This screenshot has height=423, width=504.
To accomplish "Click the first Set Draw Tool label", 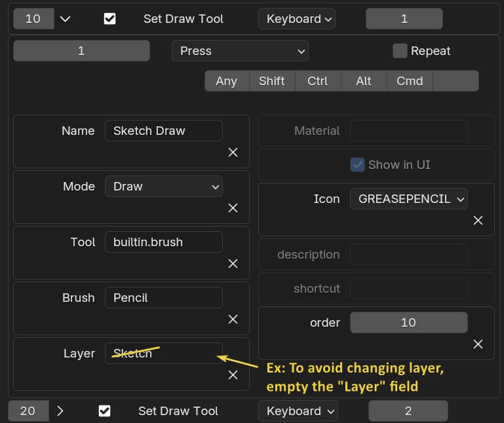I will (x=184, y=19).
